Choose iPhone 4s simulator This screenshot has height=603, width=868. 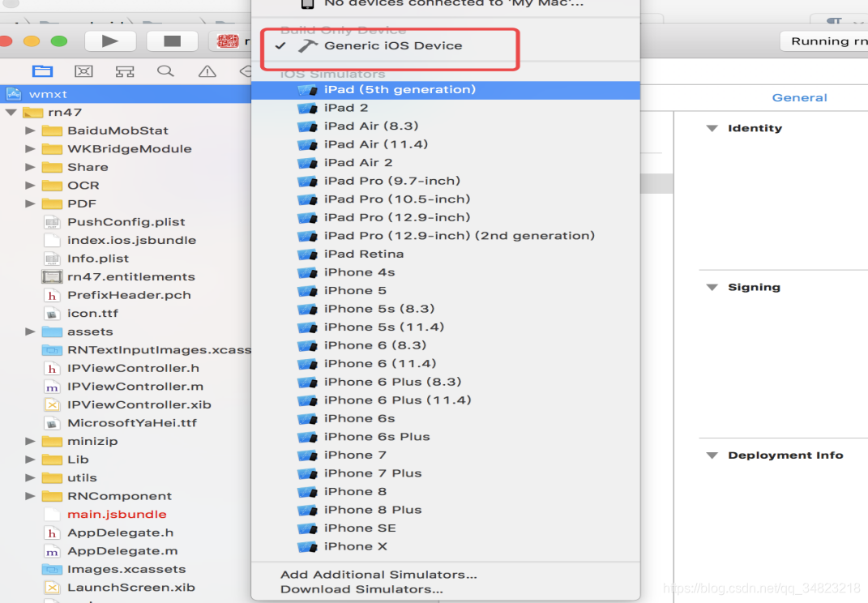(x=446, y=272)
